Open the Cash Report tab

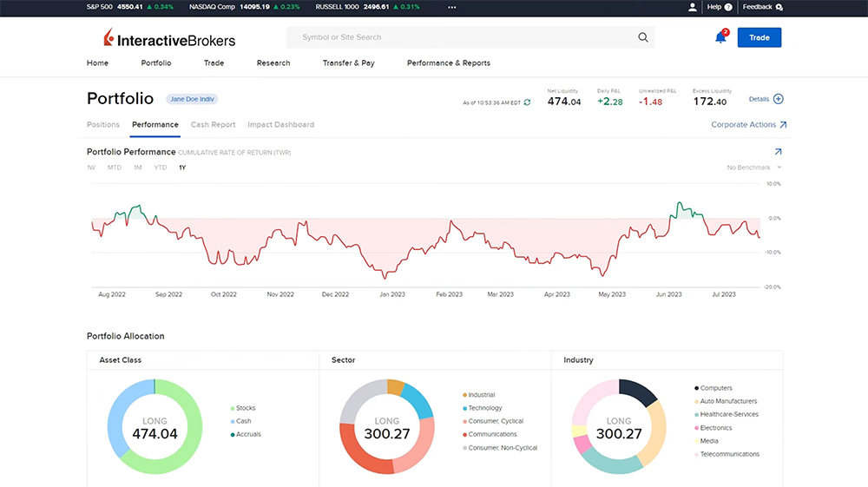213,125
